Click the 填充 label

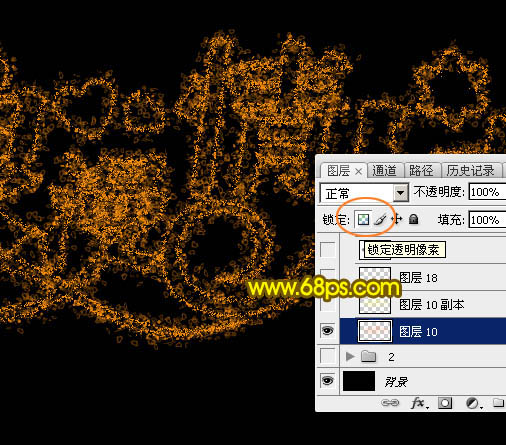point(451,220)
